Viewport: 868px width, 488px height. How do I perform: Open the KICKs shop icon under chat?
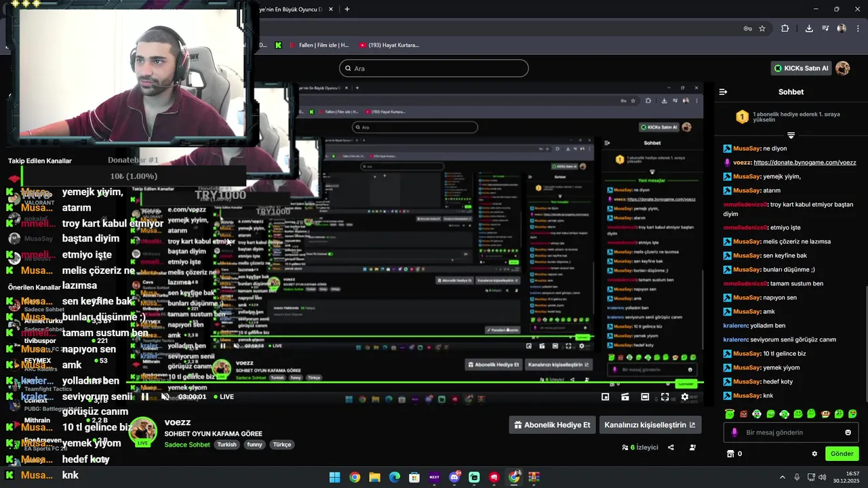coord(731,454)
